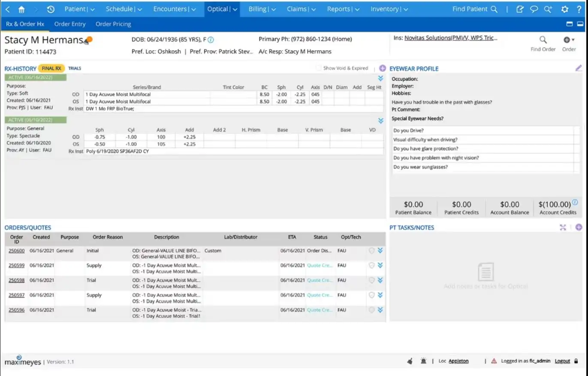Open the Settings gear in the top toolbar

click(x=565, y=9)
